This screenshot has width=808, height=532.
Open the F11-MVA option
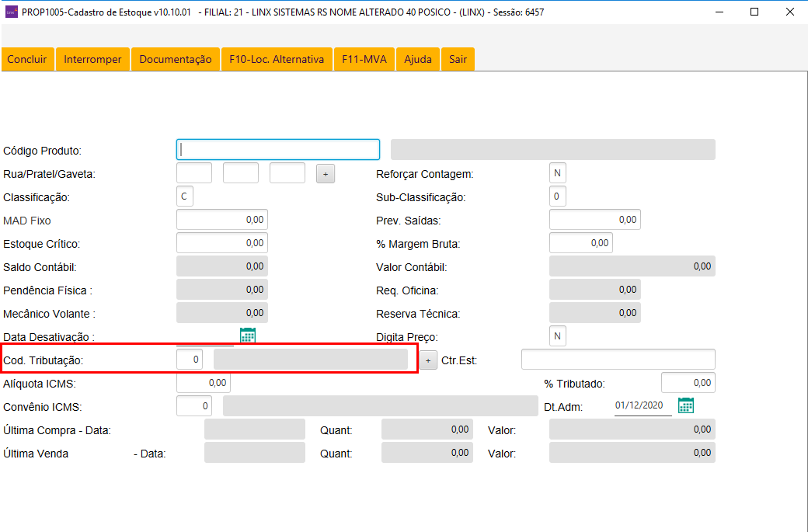click(x=364, y=59)
